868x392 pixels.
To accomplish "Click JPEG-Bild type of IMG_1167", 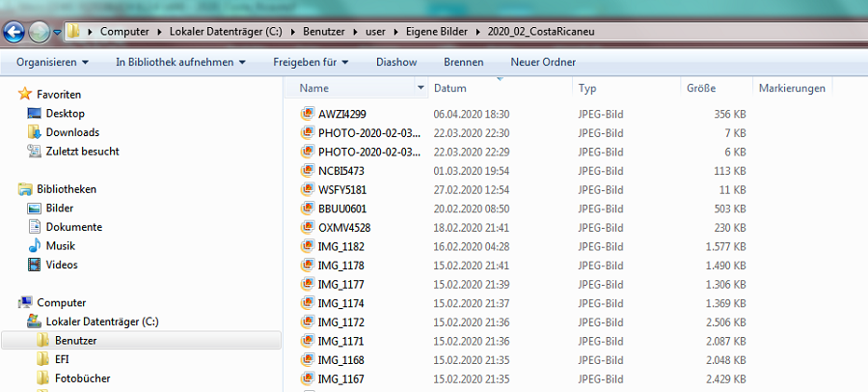I will click(x=601, y=379).
